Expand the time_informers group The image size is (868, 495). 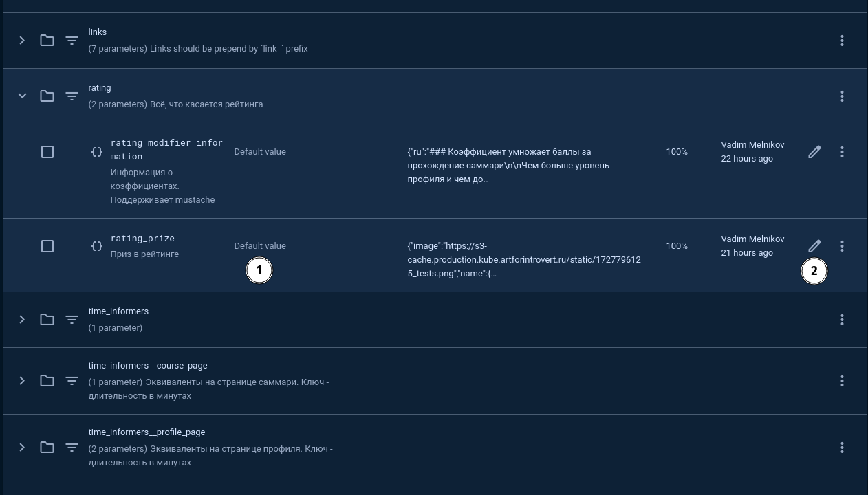click(22, 320)
